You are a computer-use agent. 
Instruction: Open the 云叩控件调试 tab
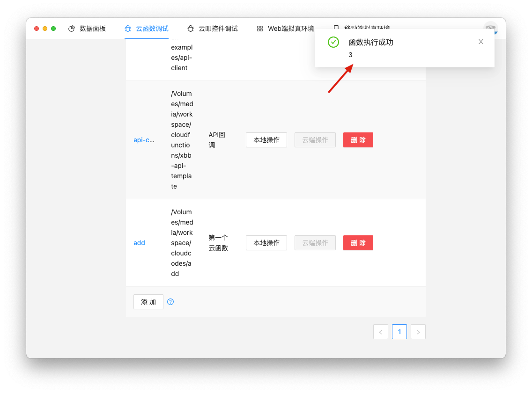tap(218, 29)
